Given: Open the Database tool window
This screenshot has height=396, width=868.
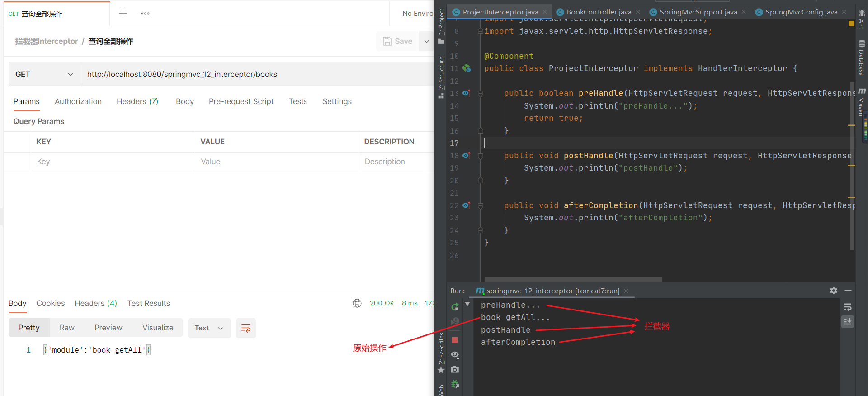Looking at the screenshot, I should 862,57.
